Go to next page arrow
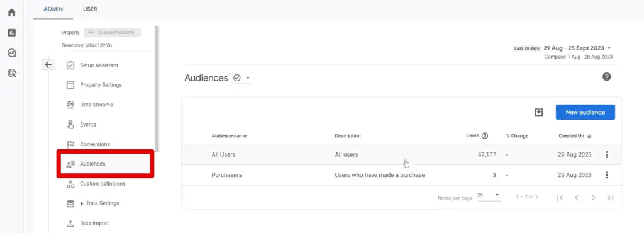The height and width of the screenshot is (233, 644). pos(594,198)
